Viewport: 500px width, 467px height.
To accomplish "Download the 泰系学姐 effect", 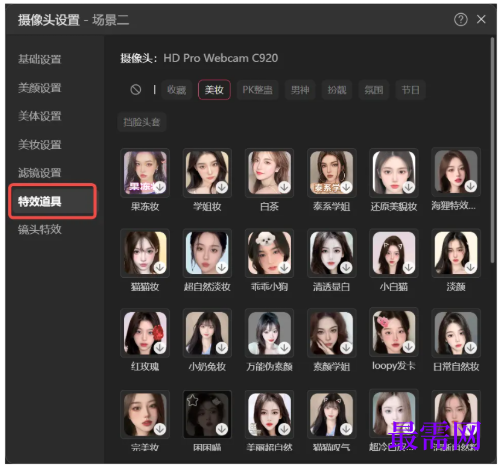I will (x=346, y=187).
